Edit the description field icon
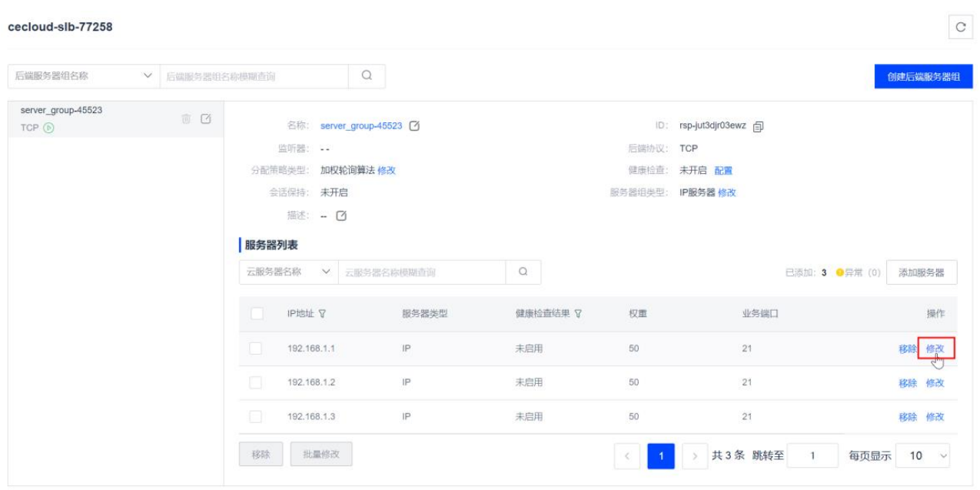 [341, 215]
